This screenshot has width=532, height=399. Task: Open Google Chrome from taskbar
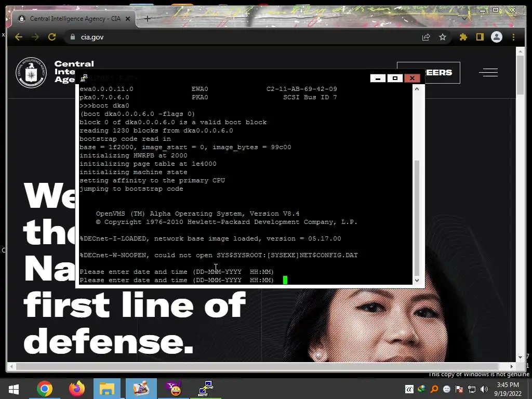[x=45, y=389]
